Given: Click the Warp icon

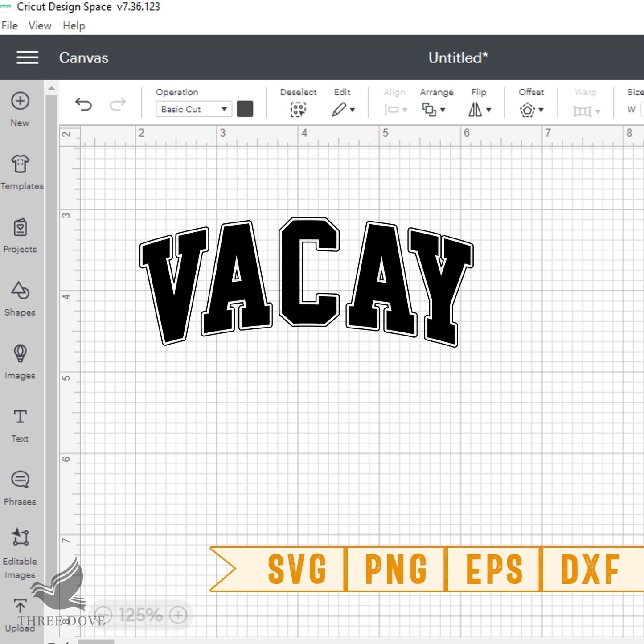Looking at the screenshot, I should point(582,111).
